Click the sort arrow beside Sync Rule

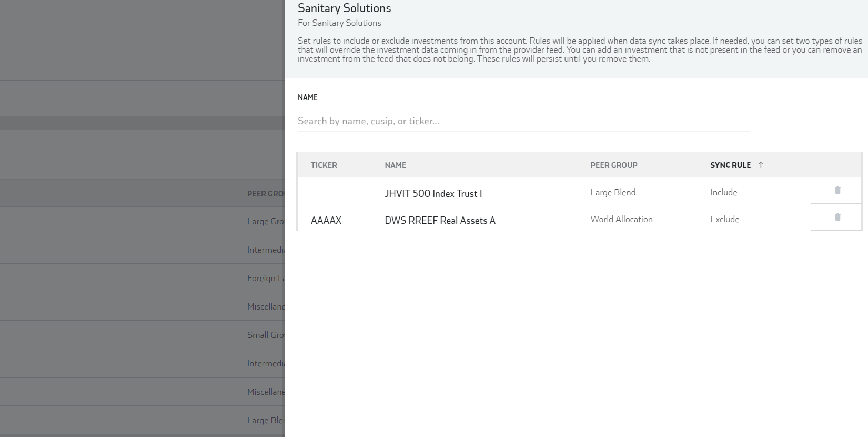[761, 165]
